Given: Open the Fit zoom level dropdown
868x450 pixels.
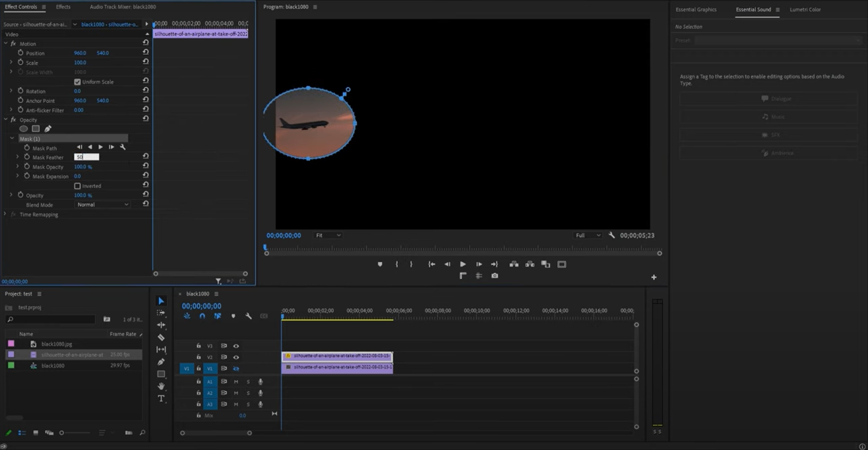Looking at the screenshot, I should [x=328, y=235].
